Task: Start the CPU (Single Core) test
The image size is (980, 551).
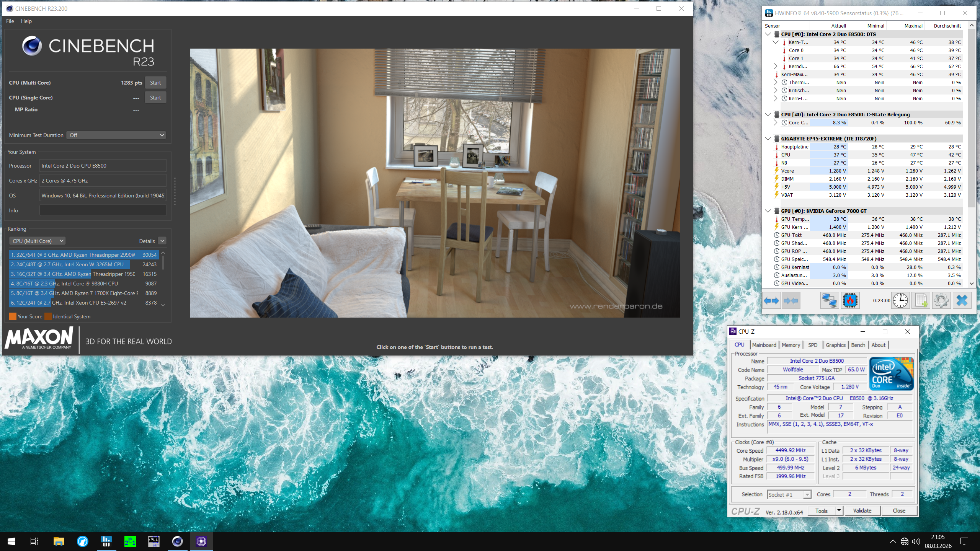Action: point(155,98)
